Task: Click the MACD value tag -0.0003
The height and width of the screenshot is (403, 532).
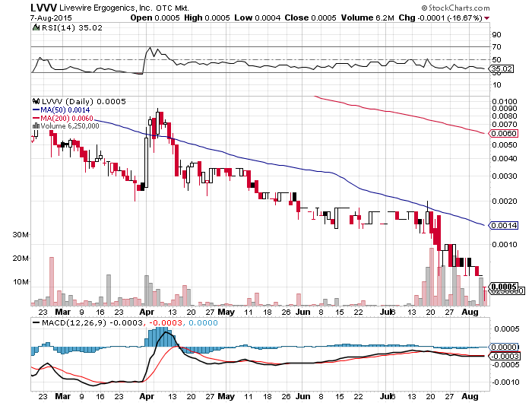Action: [x=503, y=356]
